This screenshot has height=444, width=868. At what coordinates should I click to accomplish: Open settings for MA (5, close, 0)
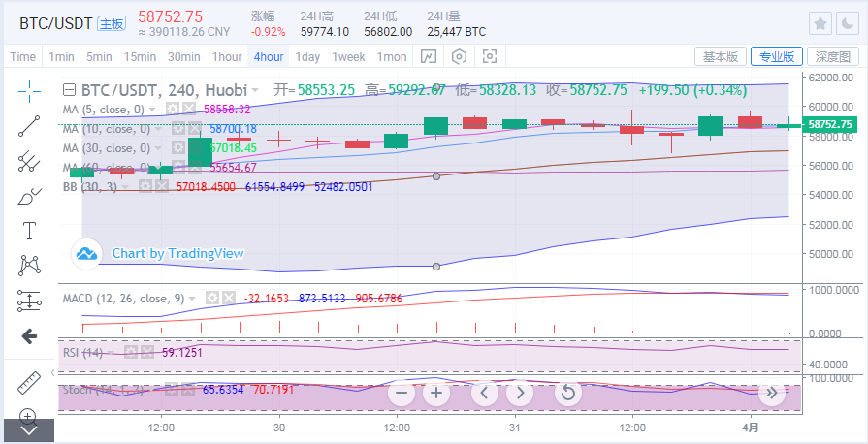pos(173,110)
